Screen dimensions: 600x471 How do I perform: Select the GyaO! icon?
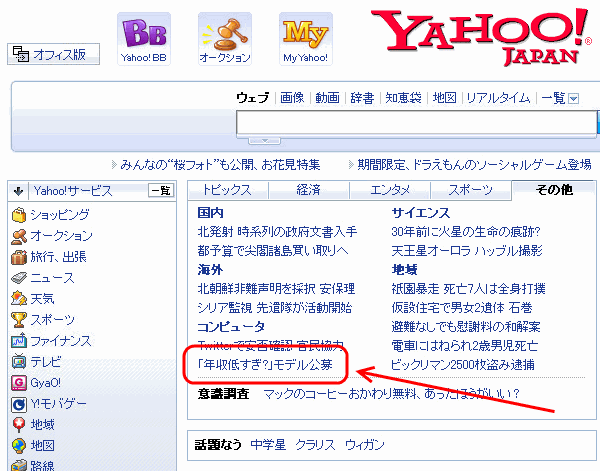tap(19, 383)
